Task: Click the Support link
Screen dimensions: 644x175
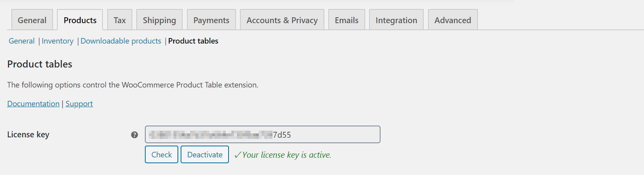Action: click(79, 104)
